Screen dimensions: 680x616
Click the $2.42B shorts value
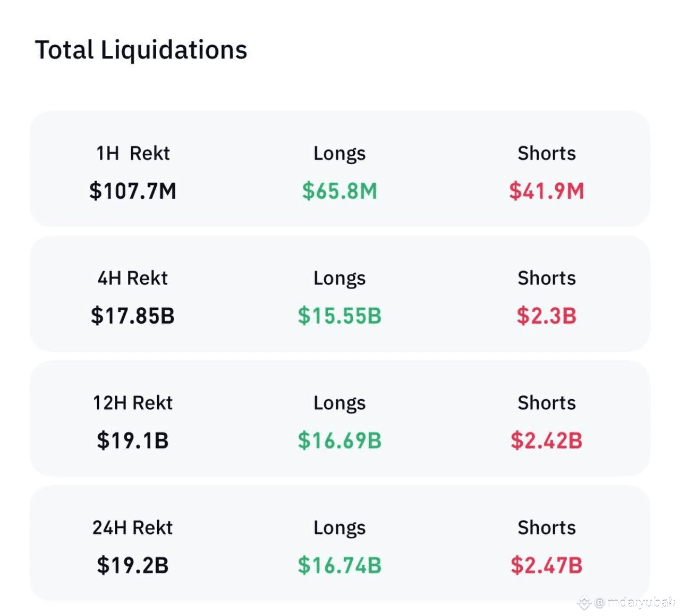pos(546,441)
